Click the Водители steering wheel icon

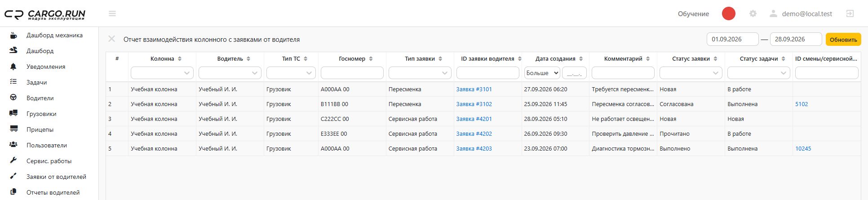pos(13,98)
